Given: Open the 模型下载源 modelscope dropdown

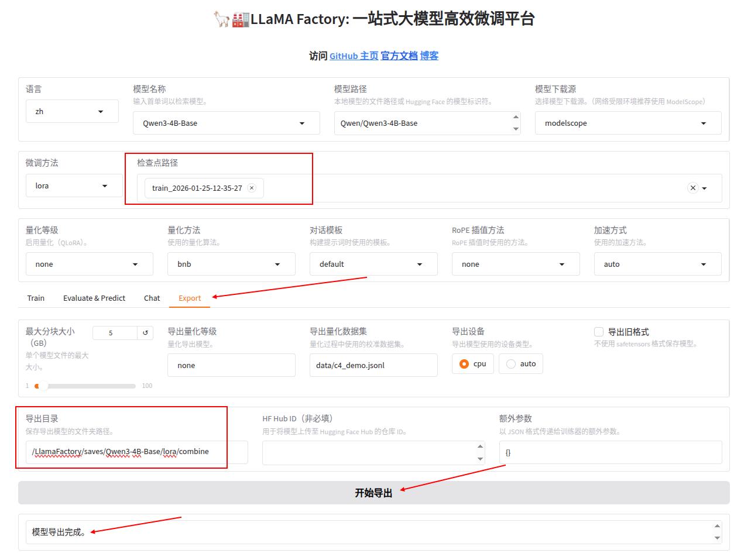Looking at the screenshot, I should point(628,123).
